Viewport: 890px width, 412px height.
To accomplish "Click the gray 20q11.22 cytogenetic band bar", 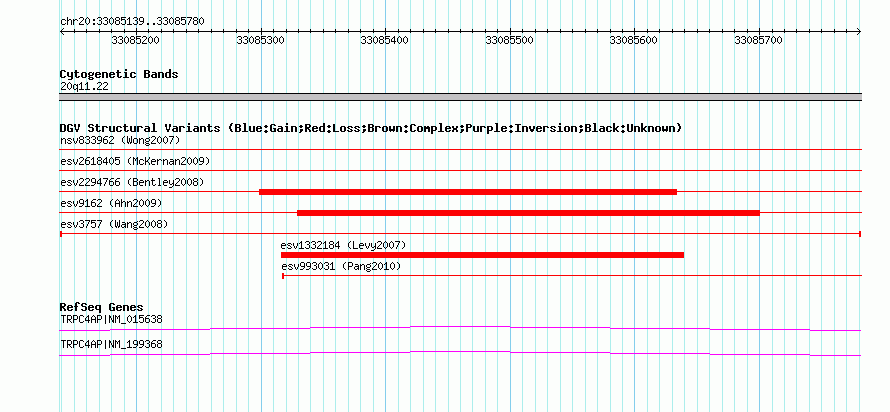I will click(460, 97).
